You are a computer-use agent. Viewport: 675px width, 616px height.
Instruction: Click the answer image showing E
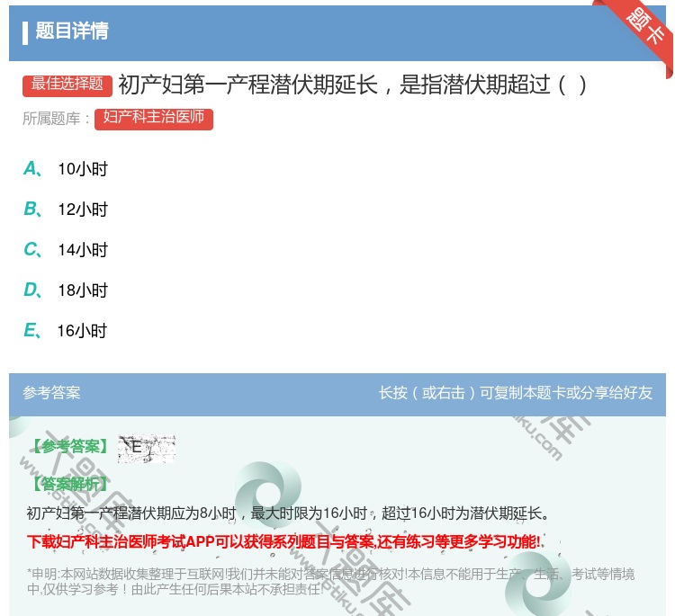147,449
